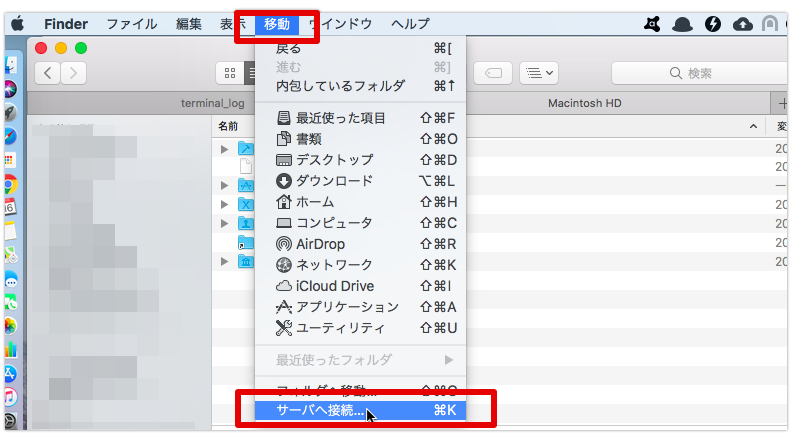The image size is (792, 436).
Task: Click the bell-shaped menu bar icon
Action: point(682,24)
